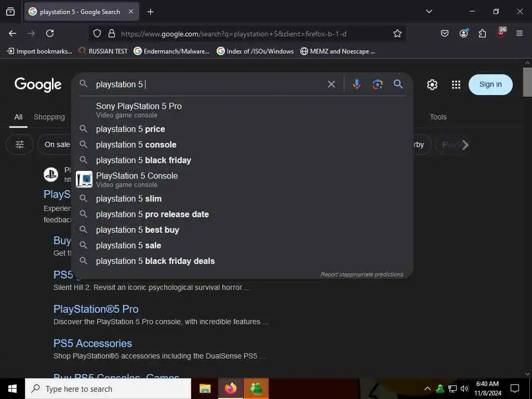The height and width of the screenshot is (399, 532).
Task: Open the Firefox application menu
Action: [520, 33]
